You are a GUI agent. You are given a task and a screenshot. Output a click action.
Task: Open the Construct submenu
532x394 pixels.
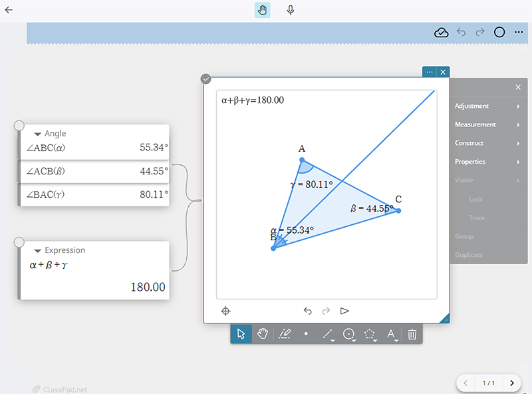click(488, 143)
